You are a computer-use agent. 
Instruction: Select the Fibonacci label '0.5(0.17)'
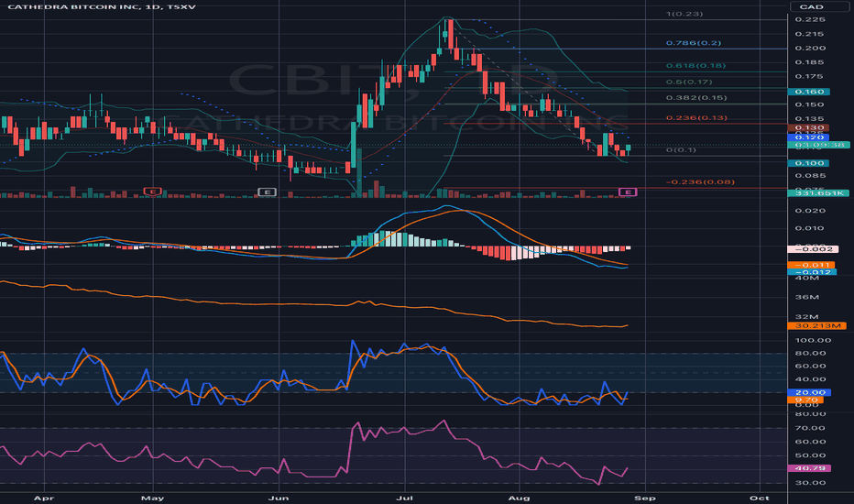click(x=689, y=82)
